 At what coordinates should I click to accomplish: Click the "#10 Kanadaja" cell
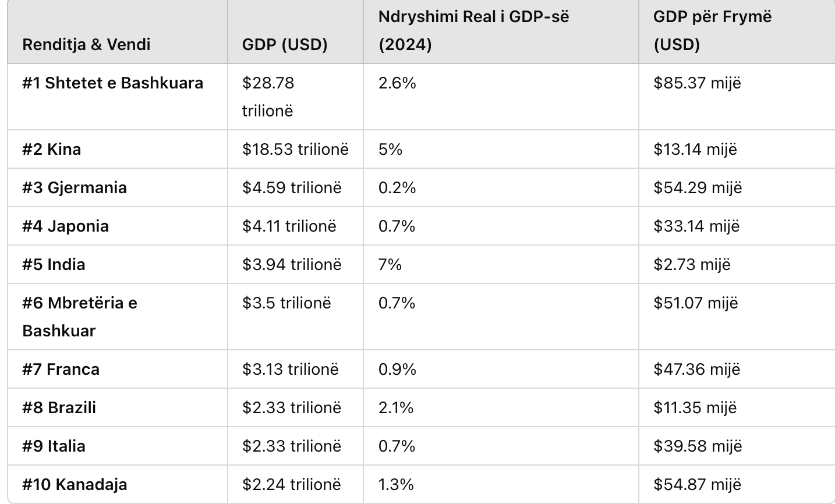[75, 484]
